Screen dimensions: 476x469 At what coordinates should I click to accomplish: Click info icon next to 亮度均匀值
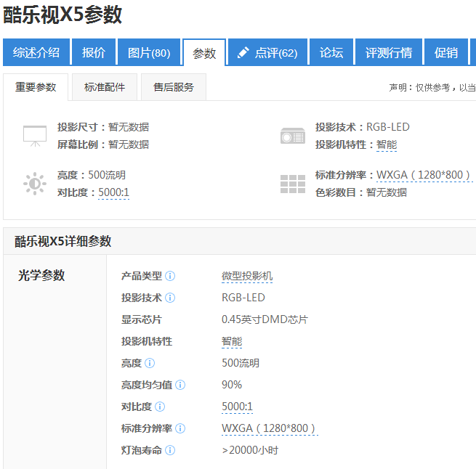(180, 385)
